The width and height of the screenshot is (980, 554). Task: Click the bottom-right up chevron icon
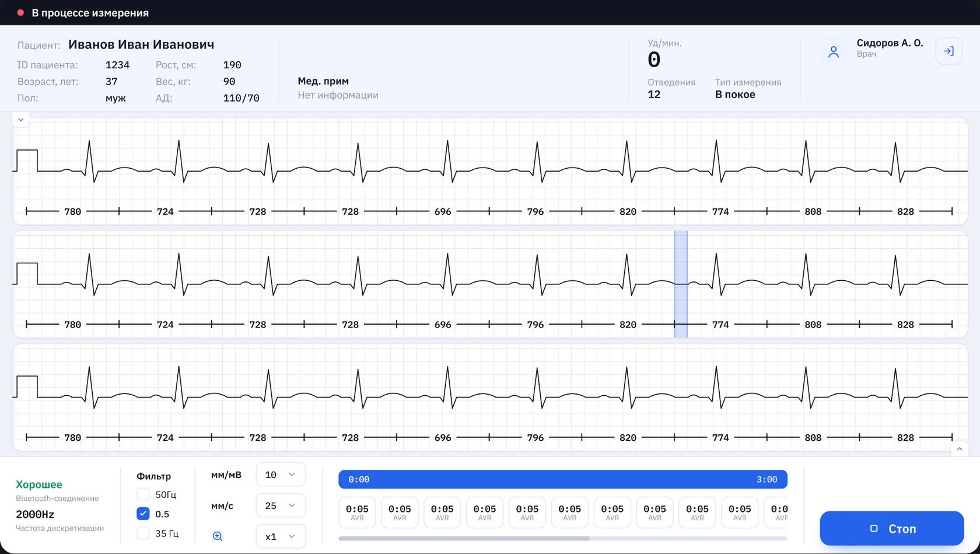click(960, 448)
